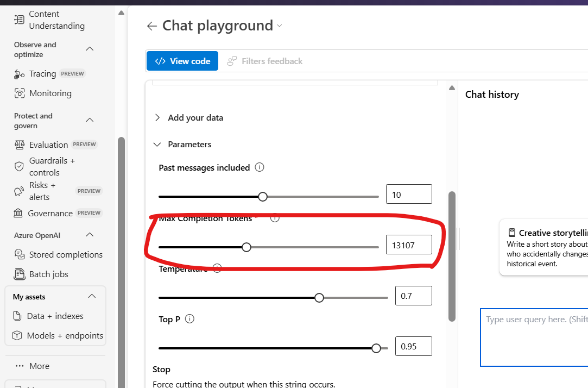Collapse the Parameters section

pos(157,145)
